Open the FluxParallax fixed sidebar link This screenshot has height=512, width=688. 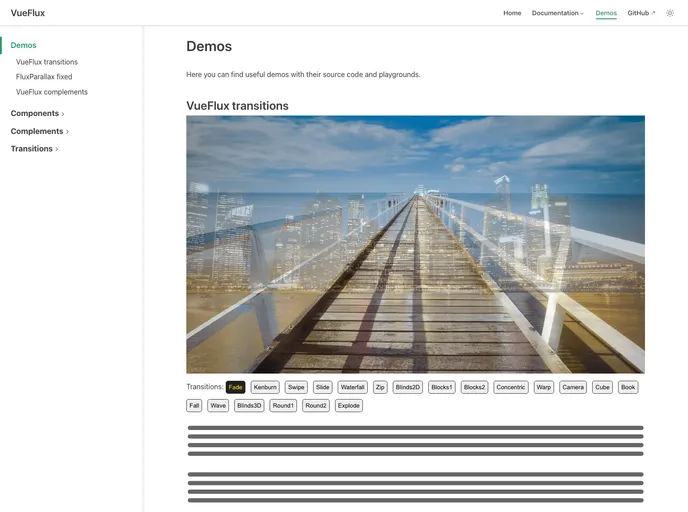[x=44, y=77]
